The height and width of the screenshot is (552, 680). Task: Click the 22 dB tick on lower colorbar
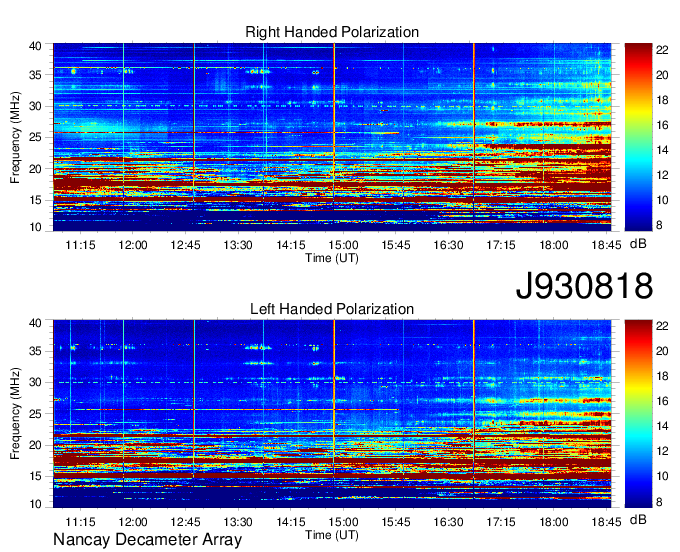662,326
